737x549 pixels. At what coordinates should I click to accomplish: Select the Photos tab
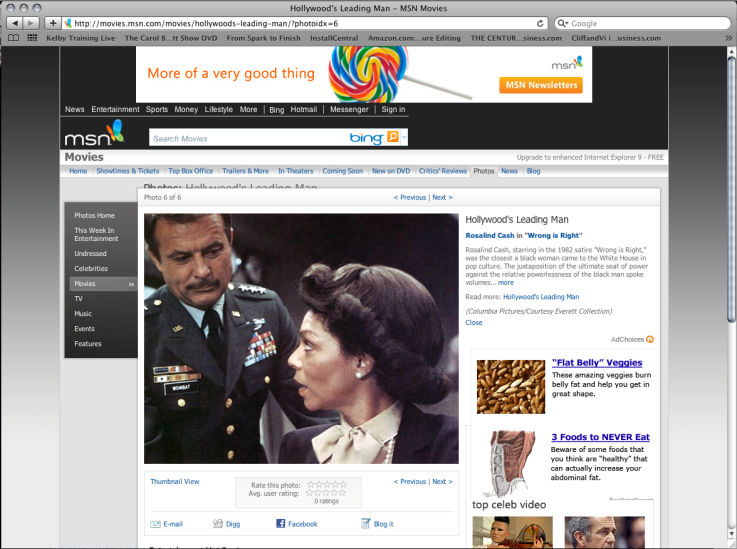pos(484,171)
